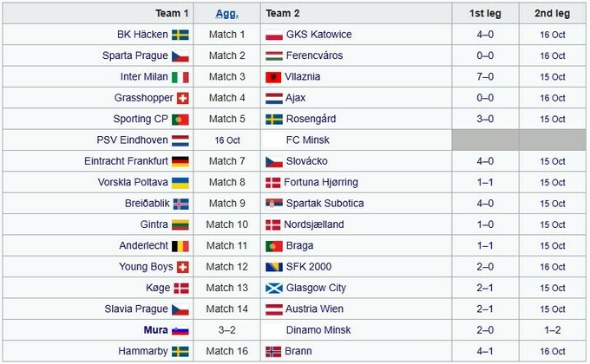Image resolution: width=590 pixels, height=364 pixels.
Task: Open the Austria Wien link
Action: (315, 309)
